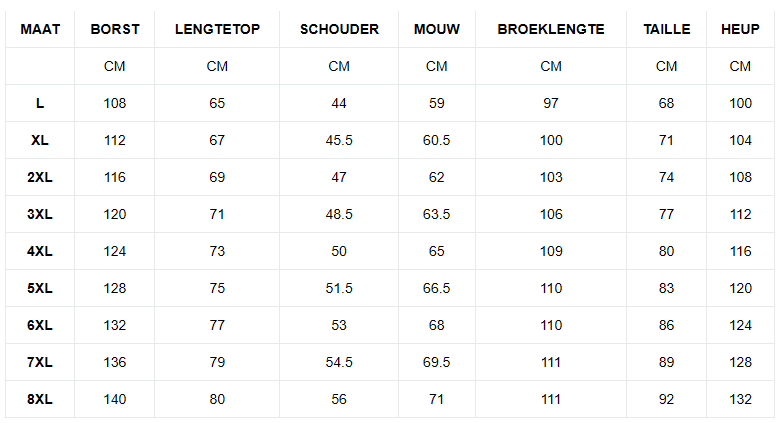Click the 8XL borst value 140

coord(115,399)
